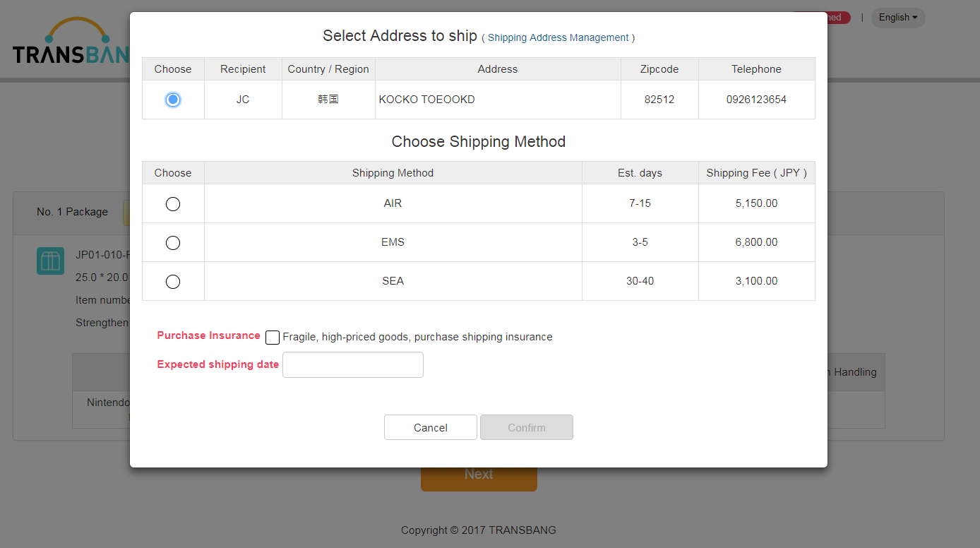Screen dimensions: 980x548
Task: Choose the SEA shipping method radio button
Action: point(173,282)
